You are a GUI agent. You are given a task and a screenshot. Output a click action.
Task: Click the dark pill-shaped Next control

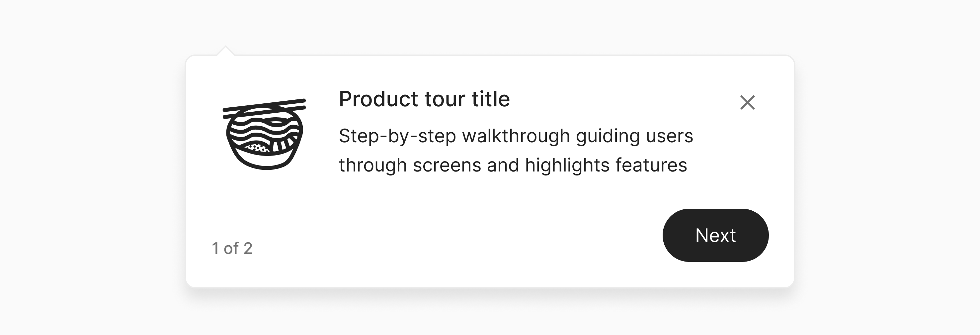tap(716, 235)
